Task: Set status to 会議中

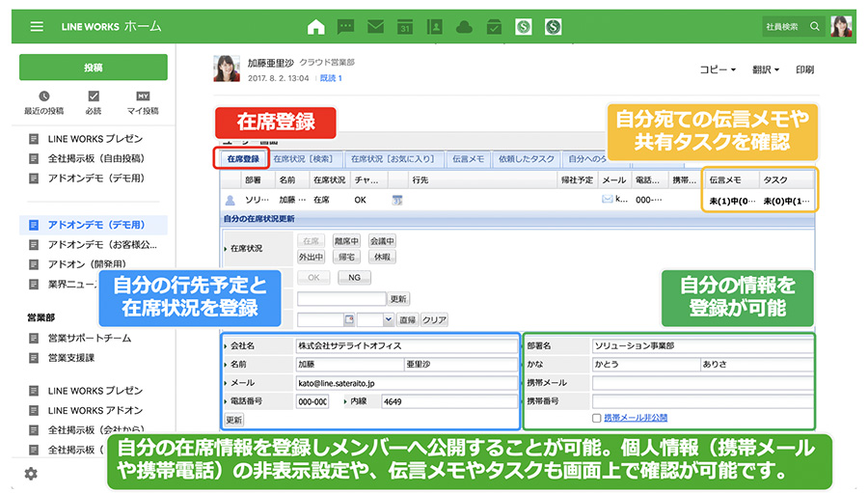Action: tap(382, 241)
